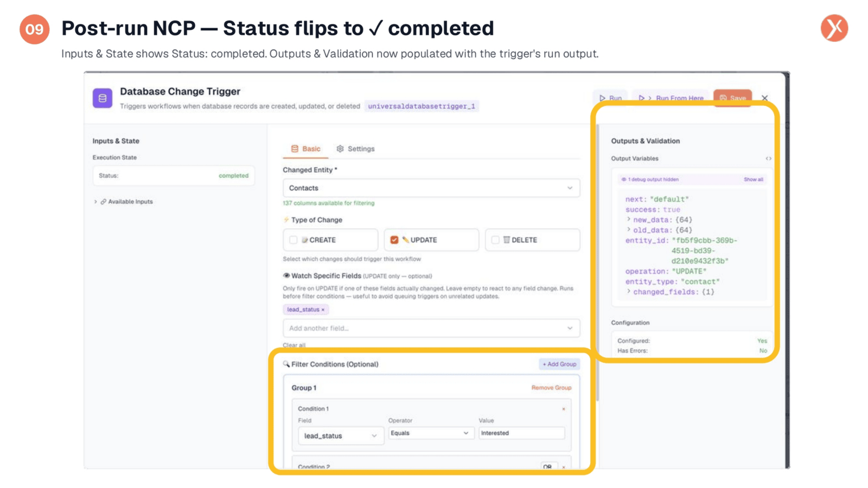Click Remove Group for Group 1
Image resolution: width=868 pixels, height=488 pixels.
(x=551, y=388)
